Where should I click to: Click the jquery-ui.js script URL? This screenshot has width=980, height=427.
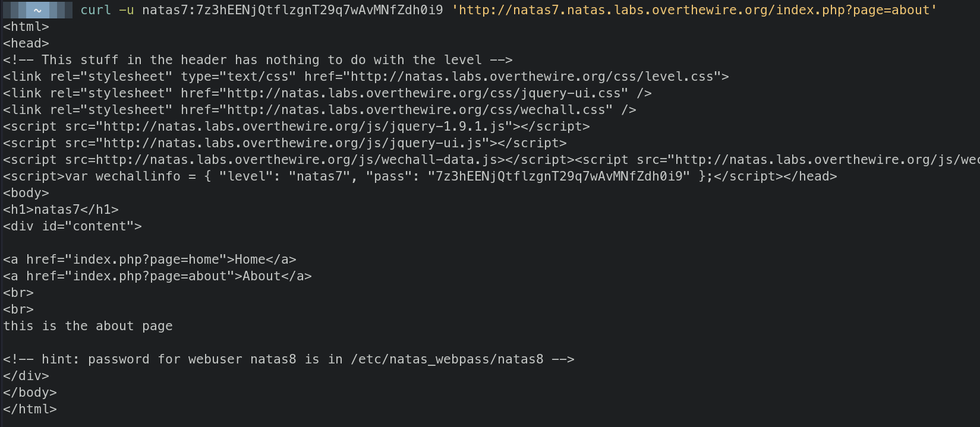[x=292, y=143]
